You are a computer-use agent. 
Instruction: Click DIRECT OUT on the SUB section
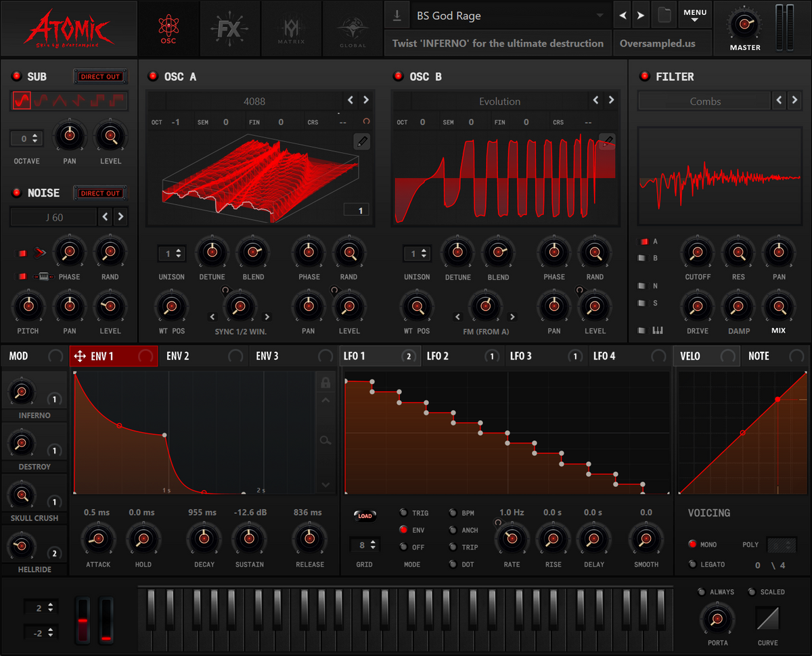[100, 76]
